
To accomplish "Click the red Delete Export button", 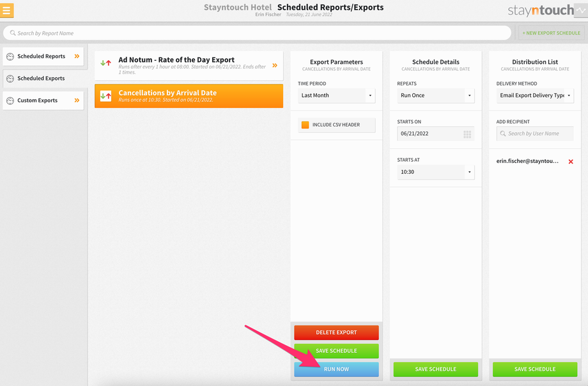I will click(336, 333).
